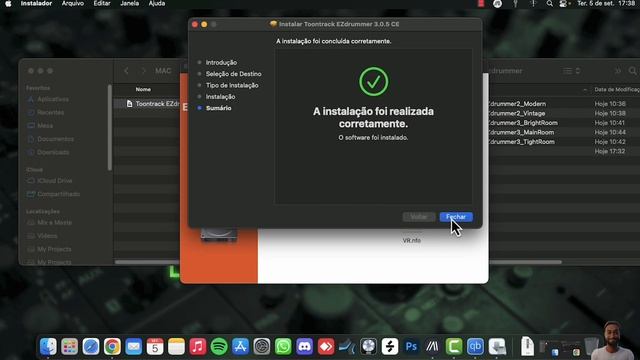Open the Trash in the Dock
The height and width of the screenshot is (360, 640).
[591, 346]
